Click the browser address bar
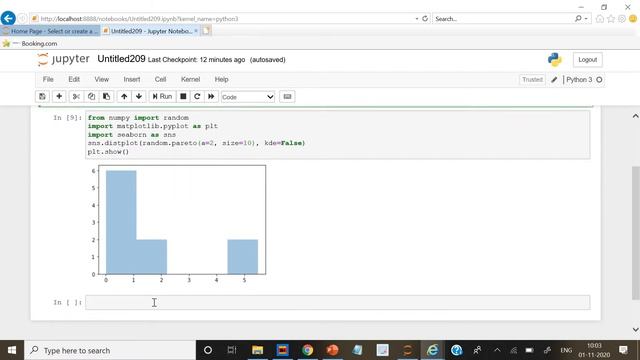The image size is (640, 360). point(222,19)
